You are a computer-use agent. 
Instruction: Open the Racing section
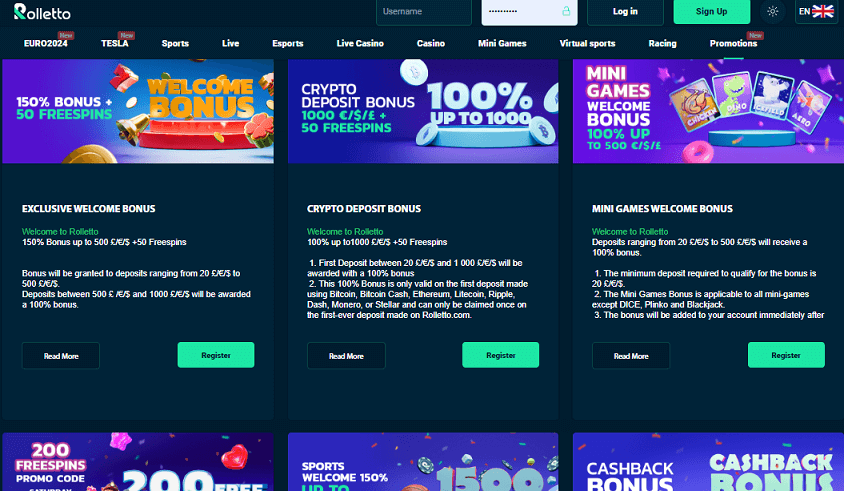(662, 44)
